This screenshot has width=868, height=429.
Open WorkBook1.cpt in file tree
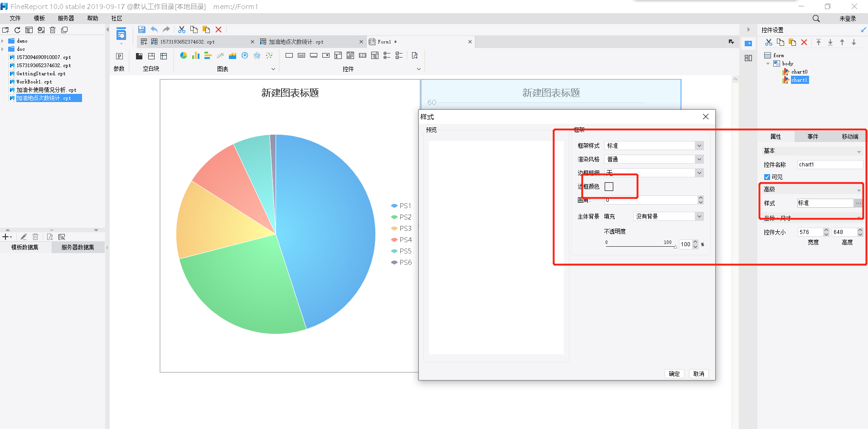coord(34,82)
